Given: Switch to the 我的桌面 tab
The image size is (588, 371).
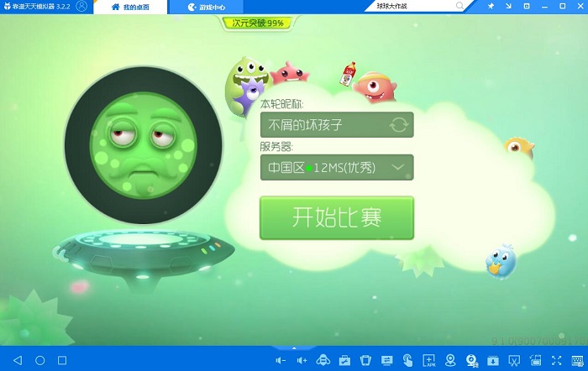Looking at the screenshot, I should 130,7.
